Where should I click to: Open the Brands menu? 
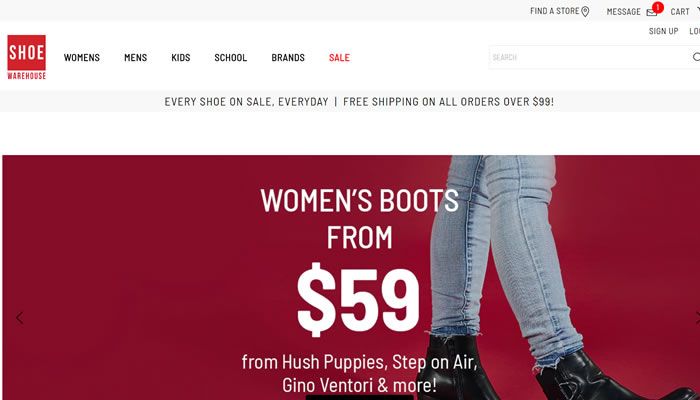point(288,58)
